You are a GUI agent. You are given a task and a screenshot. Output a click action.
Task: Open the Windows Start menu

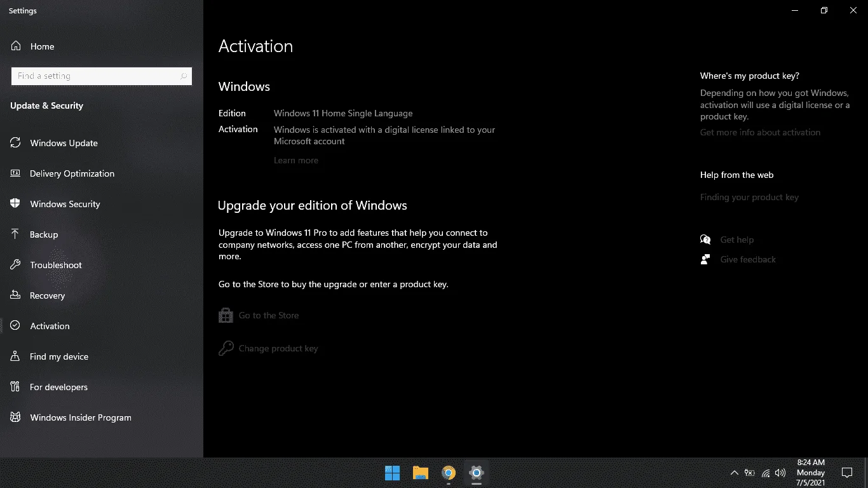tap(392, 473)
